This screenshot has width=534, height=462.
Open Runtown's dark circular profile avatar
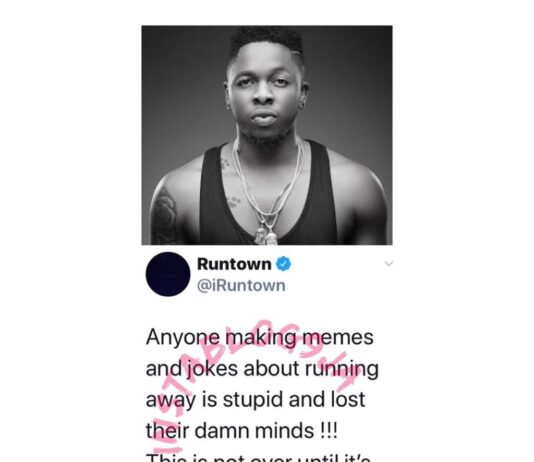click(x=168, y=274)
